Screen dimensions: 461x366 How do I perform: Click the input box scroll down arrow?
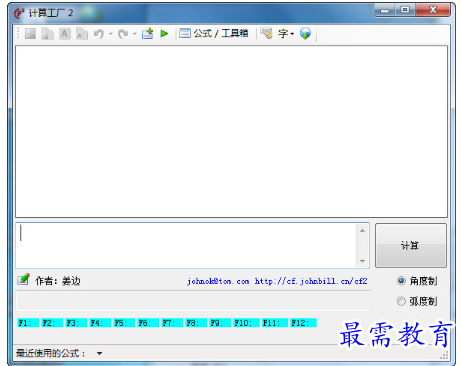click(363, 261)
